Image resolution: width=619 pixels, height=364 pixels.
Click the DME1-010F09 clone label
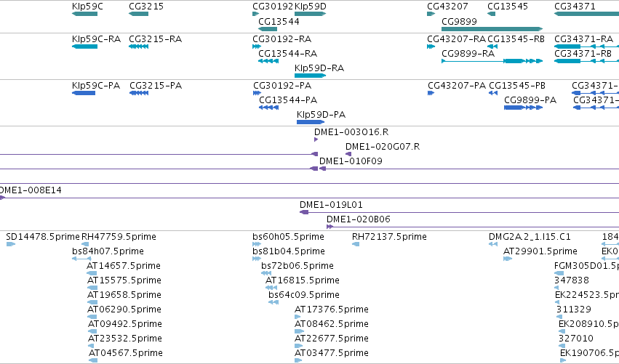[x=351, y=161]
